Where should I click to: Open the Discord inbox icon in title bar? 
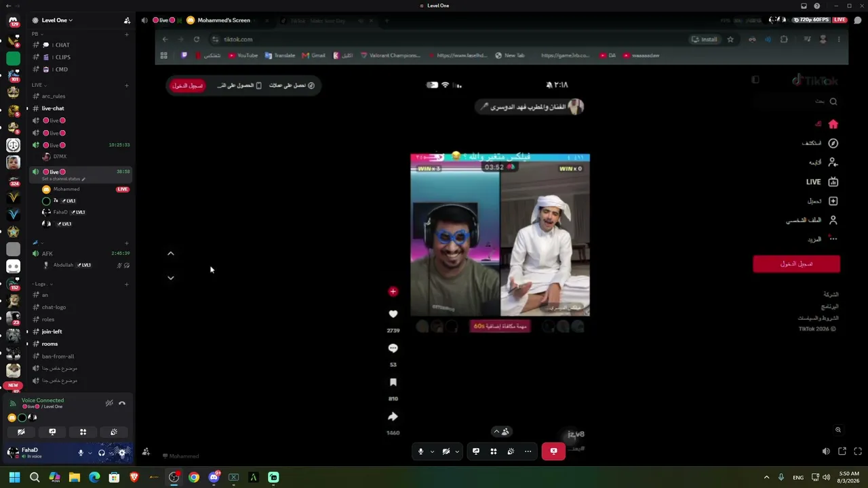(x=804, y=6)
